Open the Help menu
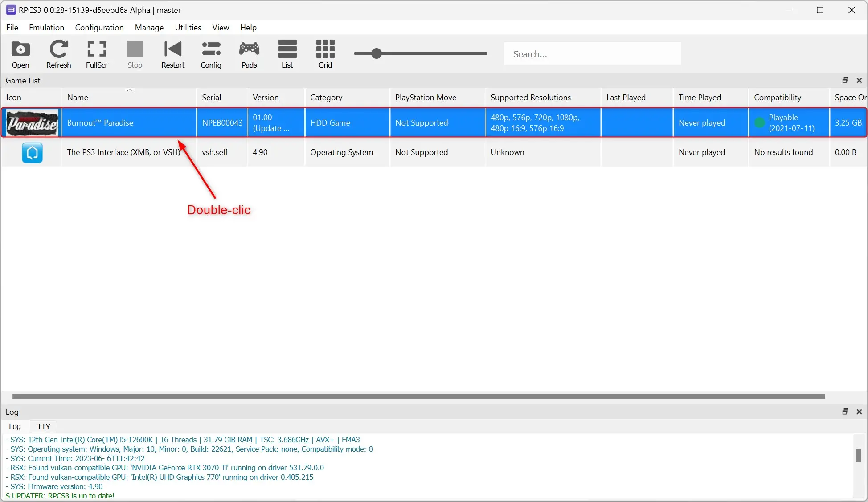 tap(248, 28)
